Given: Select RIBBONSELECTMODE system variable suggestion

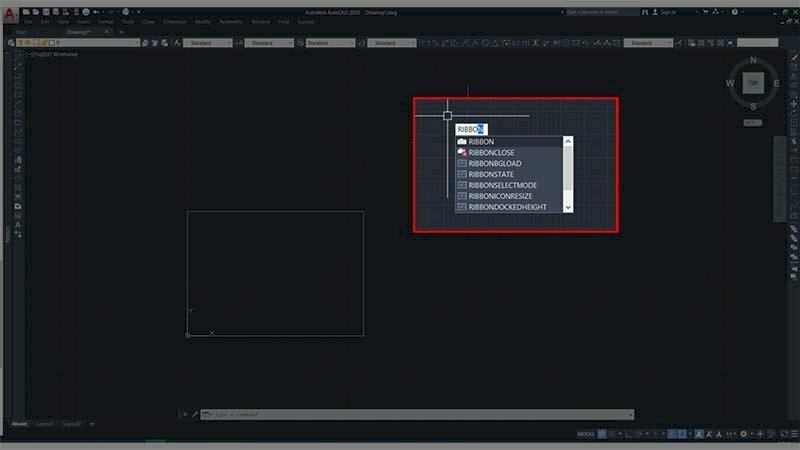Looking at the screenshot, I should 502,185.
